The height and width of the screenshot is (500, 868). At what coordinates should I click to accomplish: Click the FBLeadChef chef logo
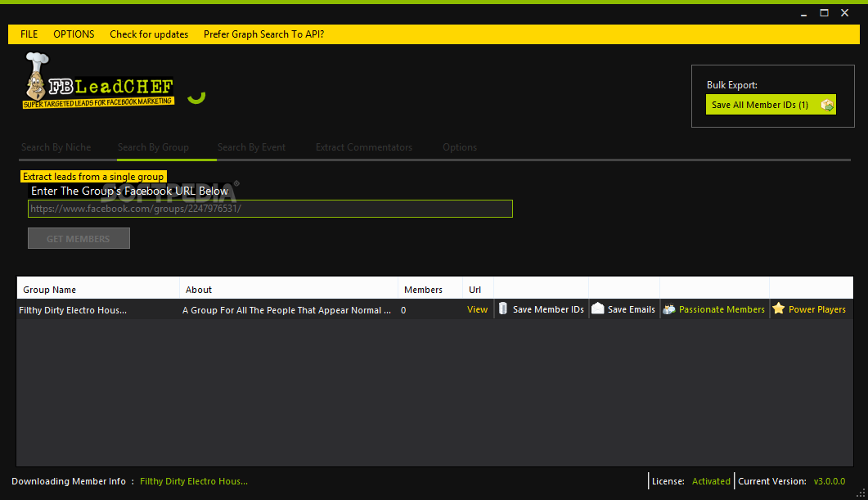98,81
